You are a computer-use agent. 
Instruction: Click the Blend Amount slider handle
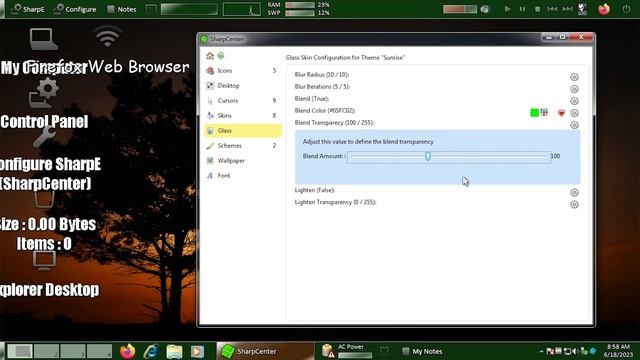(428, 156)
